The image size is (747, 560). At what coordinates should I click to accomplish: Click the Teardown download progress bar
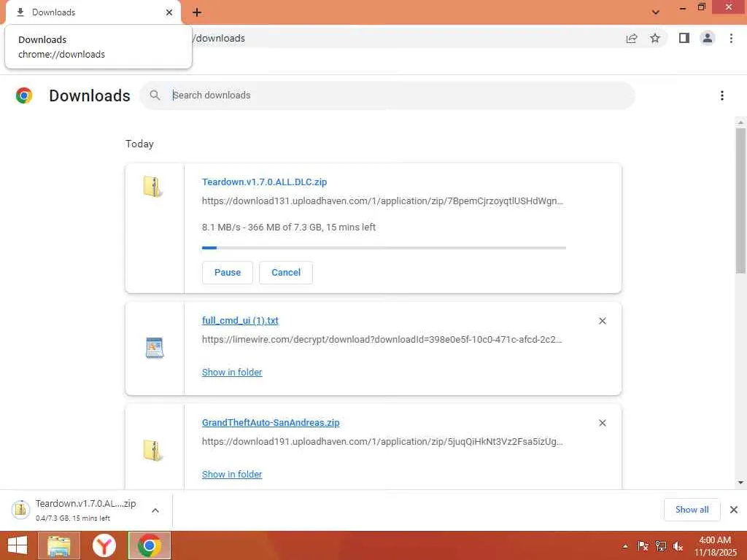384,248
